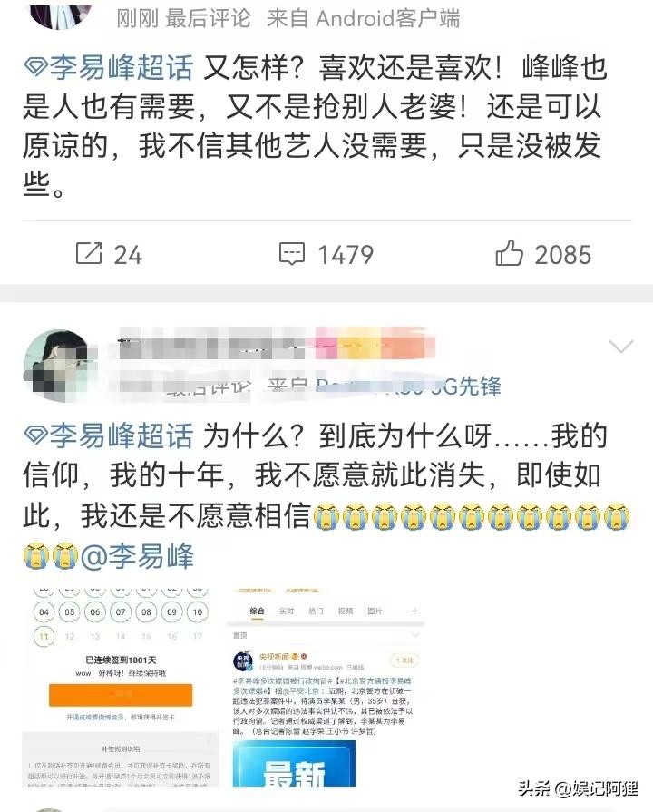
Task: Open the pixelated avatar of second poster
Action: point(61,366)
